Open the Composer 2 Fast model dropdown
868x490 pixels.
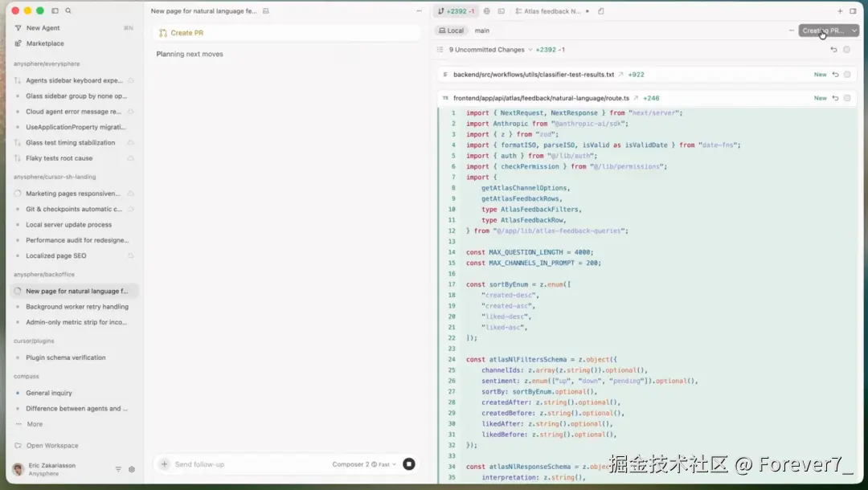point(364,464)
